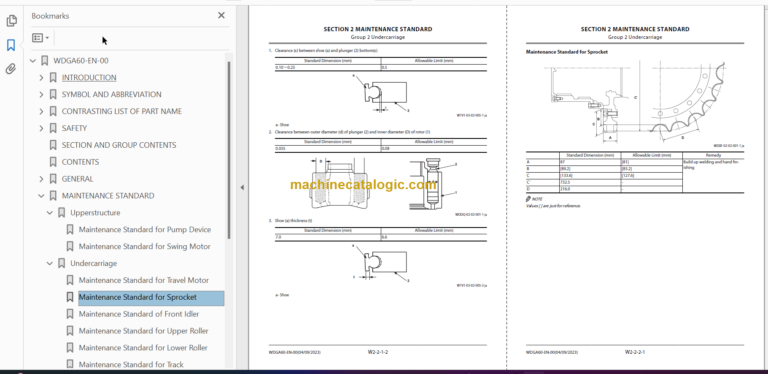768x374 pixels.
Task: Select the Undercarriage bookmark
Action: point(94,263)
